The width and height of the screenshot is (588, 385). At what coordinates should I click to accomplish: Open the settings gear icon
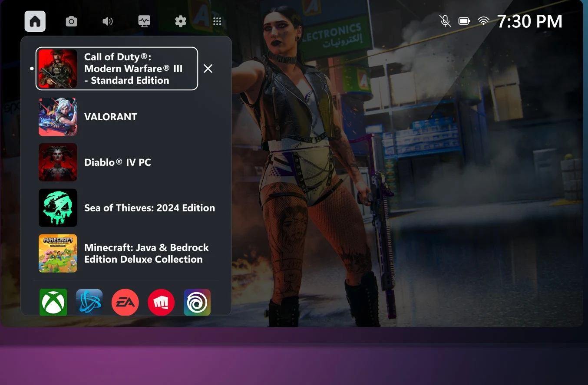tap(180, 21)
